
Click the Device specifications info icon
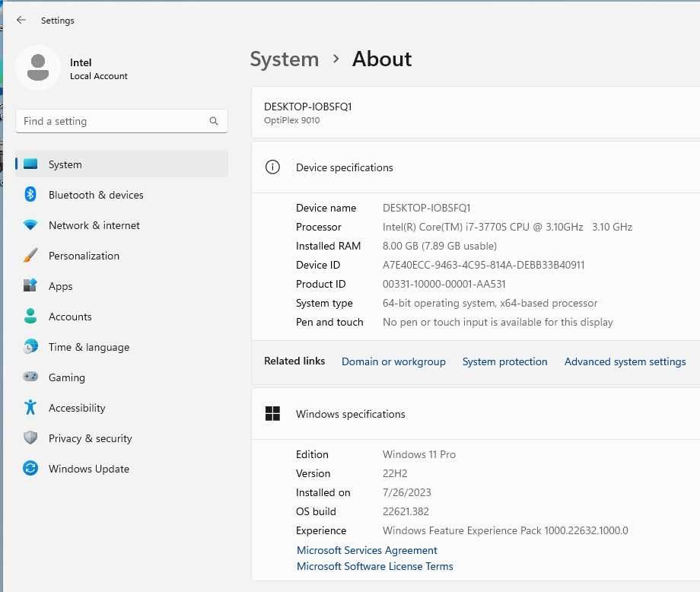coord(272,167)
